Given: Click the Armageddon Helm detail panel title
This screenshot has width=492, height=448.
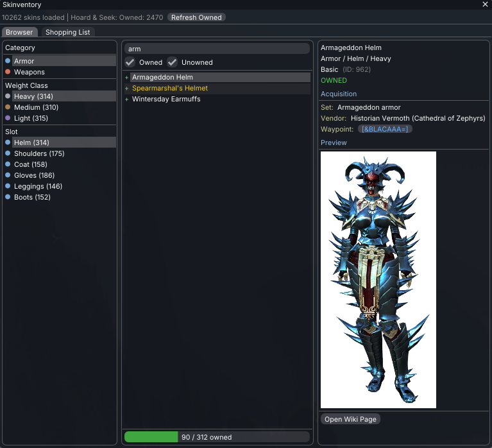Looking at the screenshot, I should (x=351, y=47).
